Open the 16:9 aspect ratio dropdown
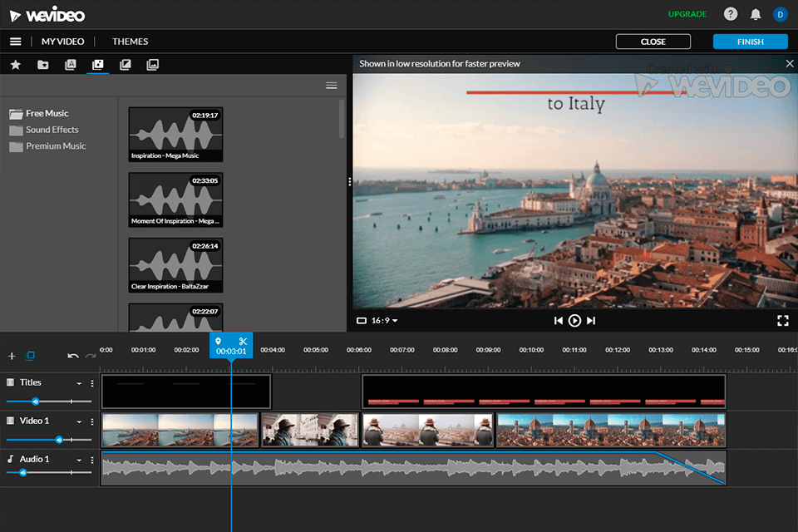 point(377,320)
